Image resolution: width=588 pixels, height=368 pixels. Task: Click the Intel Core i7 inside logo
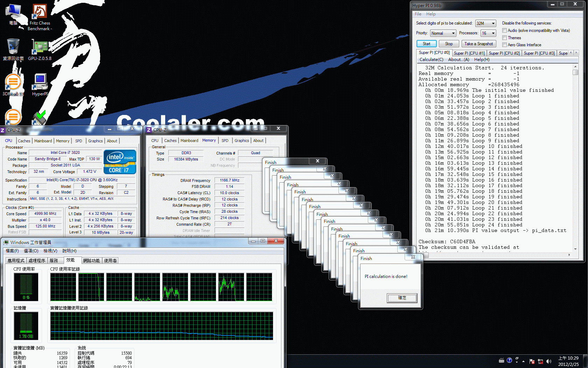tap(120, 162)
